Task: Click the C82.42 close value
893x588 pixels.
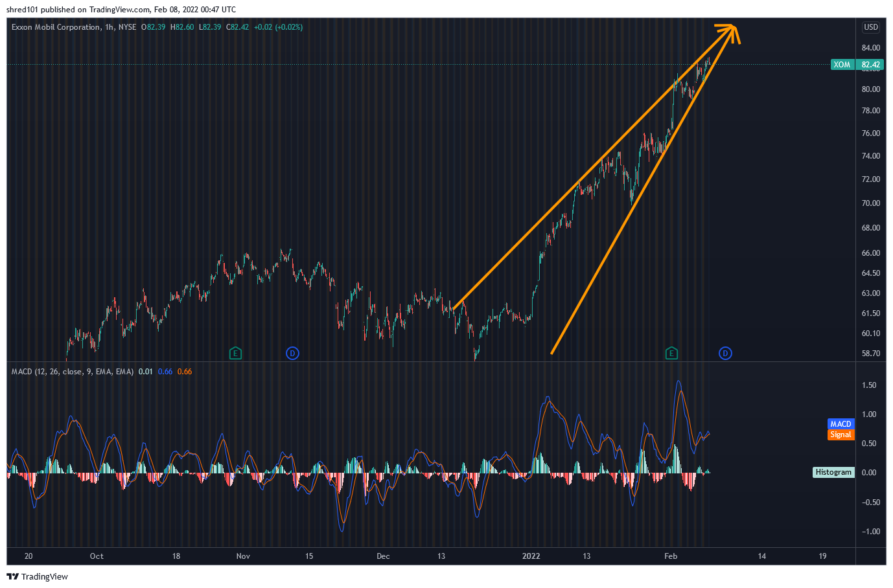Action: [x=238, y=27]
